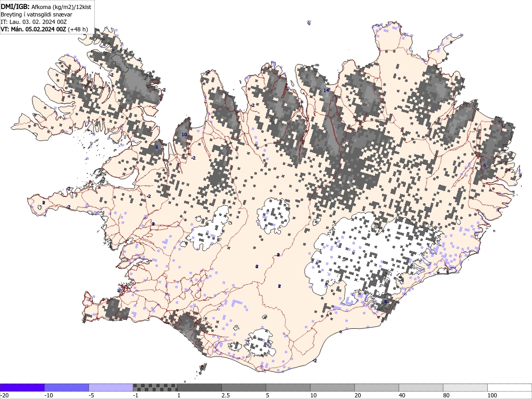This screenshot has width=532, height=399.
Task: Click the "-20" legend scale number
Action: tap(4, 395)
